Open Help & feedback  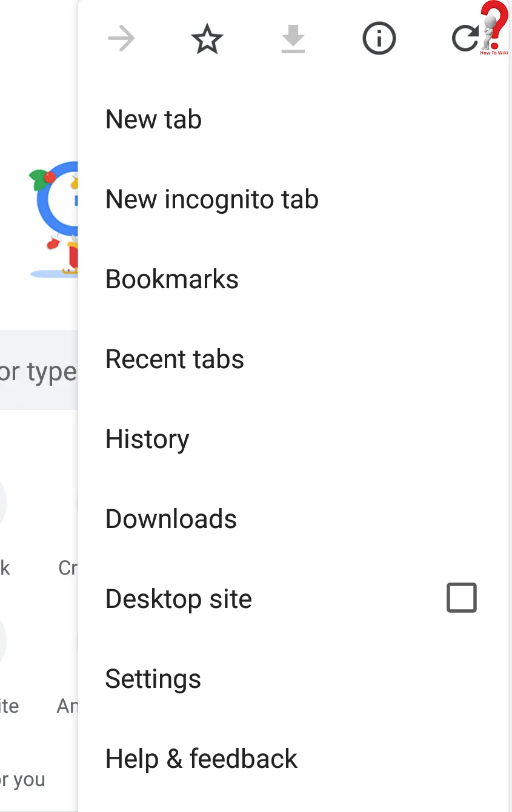[201, 759]
